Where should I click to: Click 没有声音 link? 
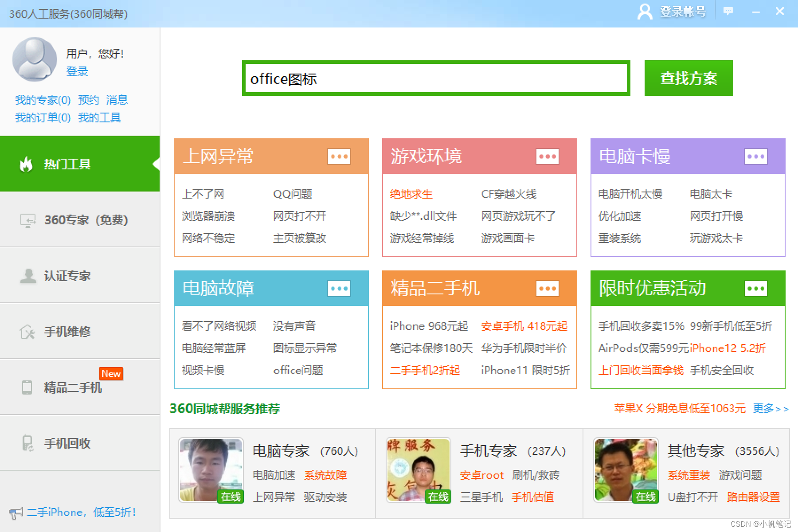tap(294, 326)
